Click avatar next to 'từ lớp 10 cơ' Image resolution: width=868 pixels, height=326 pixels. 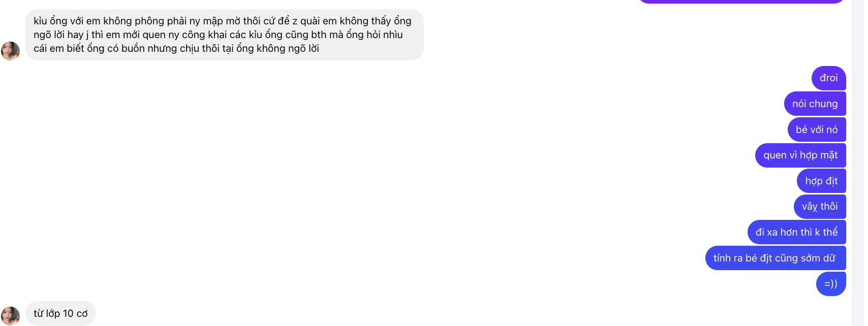(x=10, y=316)
